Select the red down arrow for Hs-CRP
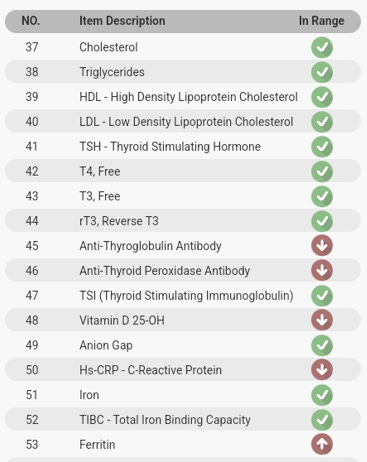This screenshot has height=462, width=367. (322, 370)
